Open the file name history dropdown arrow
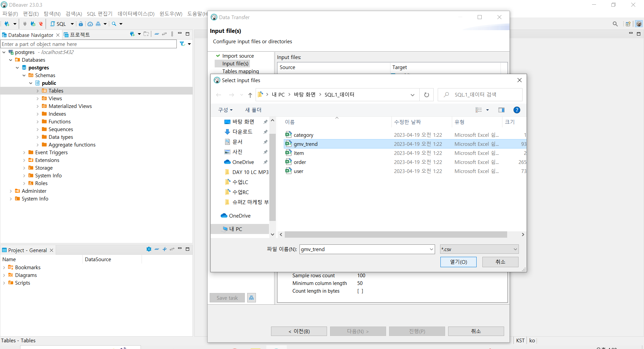The height and width of the screenshot is (349, 644). (x=431, y=249)
